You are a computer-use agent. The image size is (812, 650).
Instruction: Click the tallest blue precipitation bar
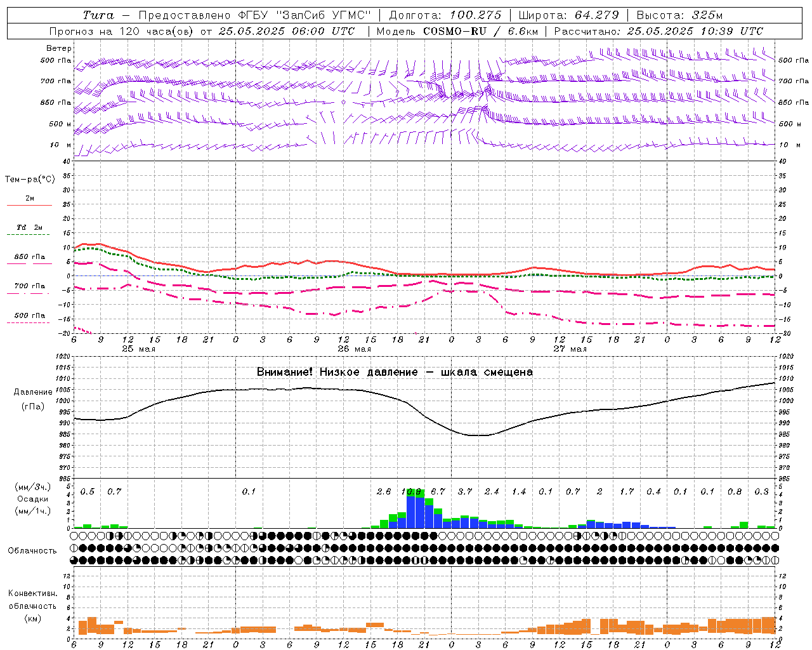tap(411, 512)
